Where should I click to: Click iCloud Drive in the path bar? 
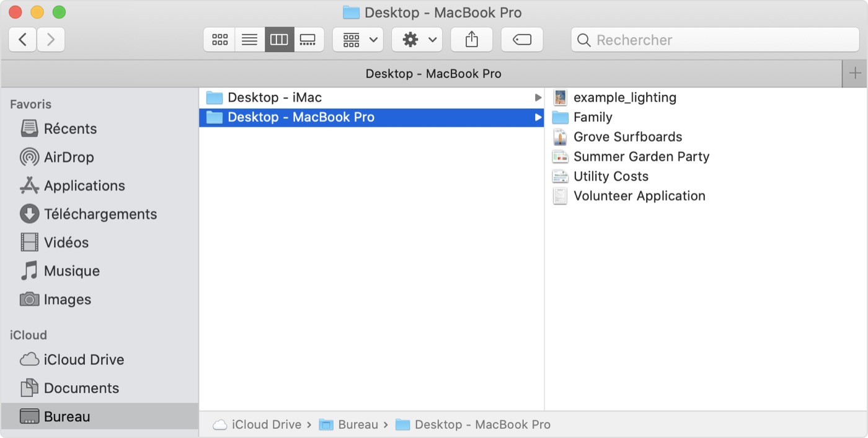(x=257, y=424)
